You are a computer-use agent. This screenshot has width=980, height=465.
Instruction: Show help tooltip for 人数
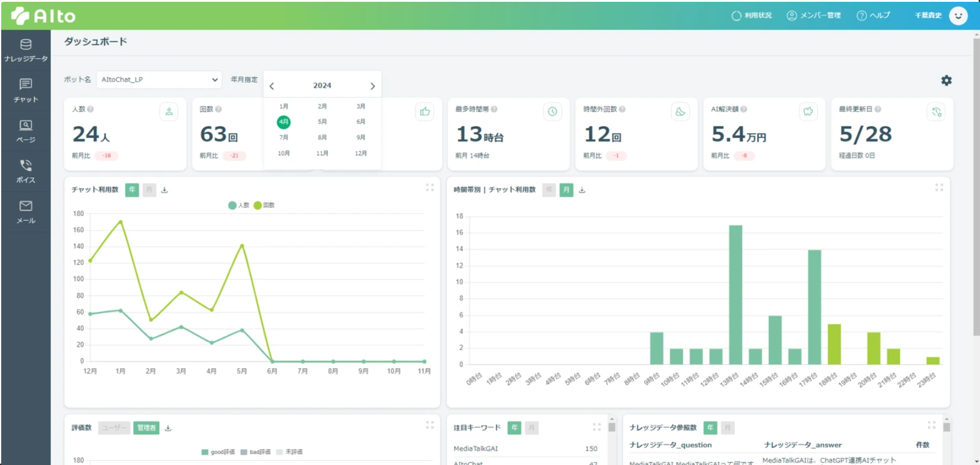91,109
